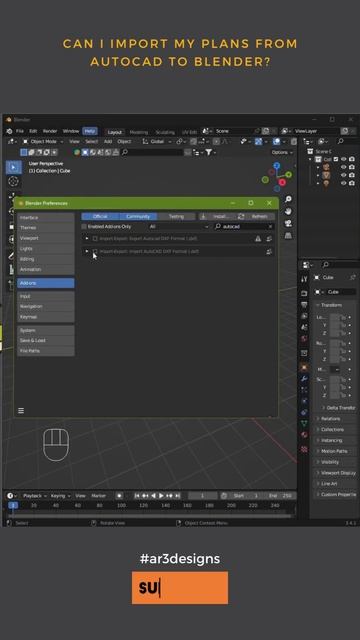Click the Refresh add-ons button
Screen dimensions: 360x640
click(x=255, y=216)
